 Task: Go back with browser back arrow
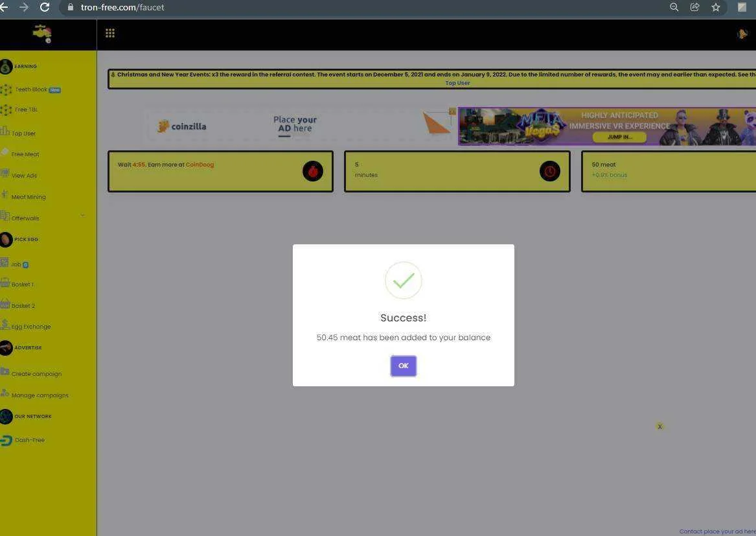(x=3, y=7)
